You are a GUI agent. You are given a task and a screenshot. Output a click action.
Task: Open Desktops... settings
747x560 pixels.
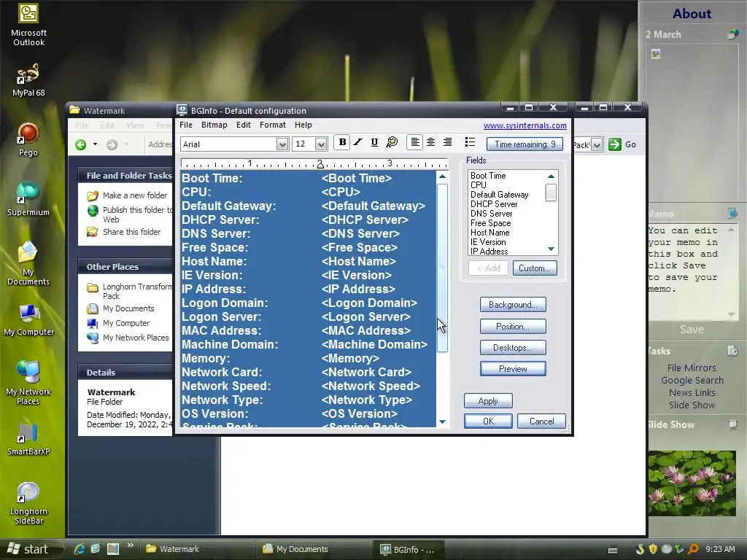513,348
